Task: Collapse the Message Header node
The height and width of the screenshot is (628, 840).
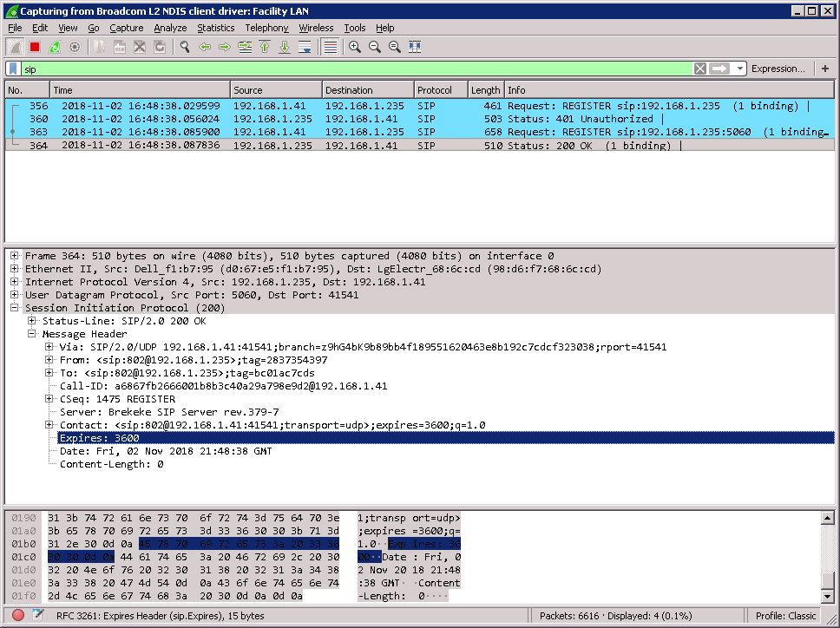Action: 31,334
